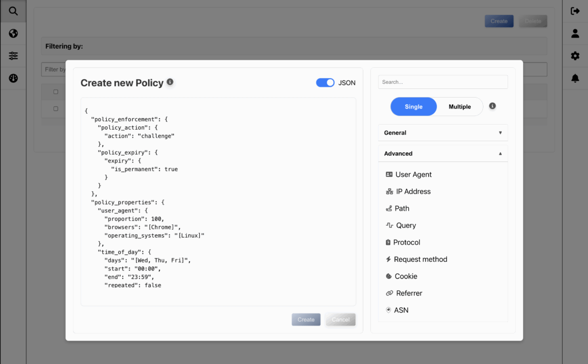Choose IP Address property
Image resolution: width=588 pixels, height=364 pixels.
click(413, 192)
